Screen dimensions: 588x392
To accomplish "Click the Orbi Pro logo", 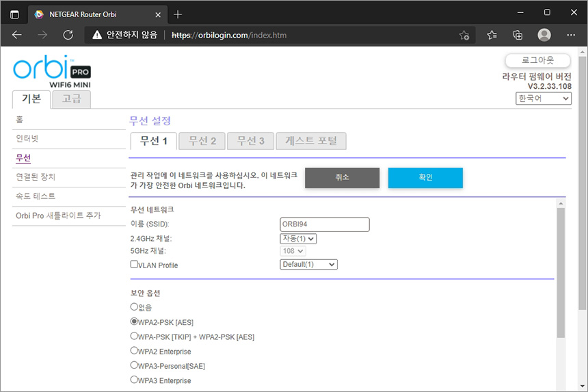I will [52, 72].
